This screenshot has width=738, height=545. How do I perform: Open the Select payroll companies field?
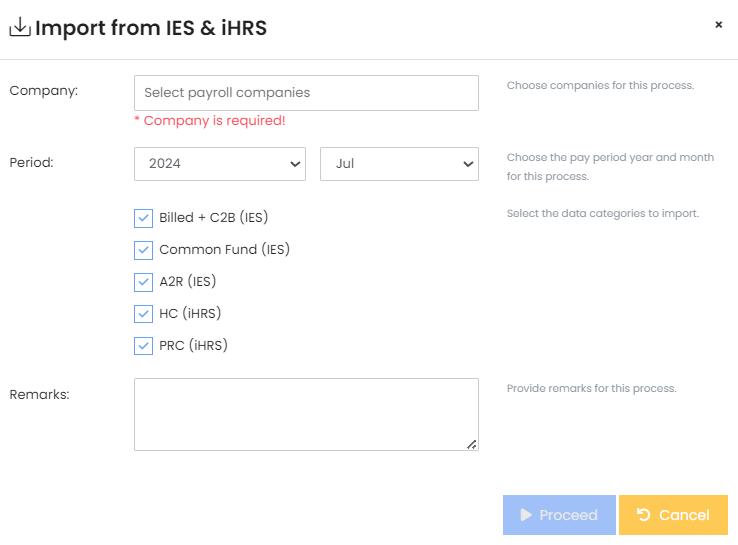click(x=306, y=93)
